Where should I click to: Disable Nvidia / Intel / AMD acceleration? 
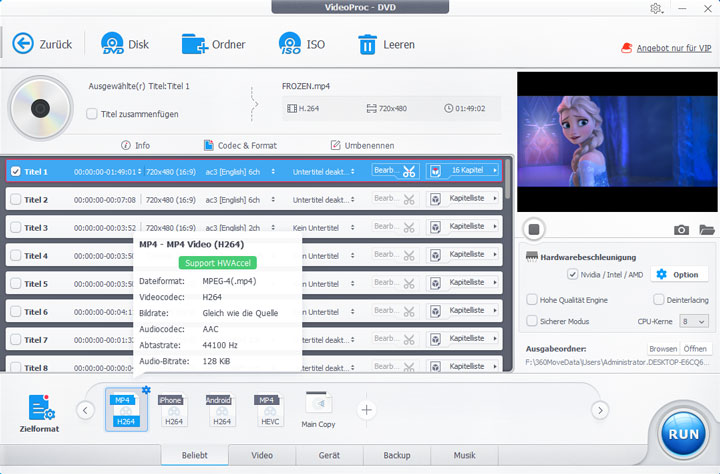coord(572,274)
